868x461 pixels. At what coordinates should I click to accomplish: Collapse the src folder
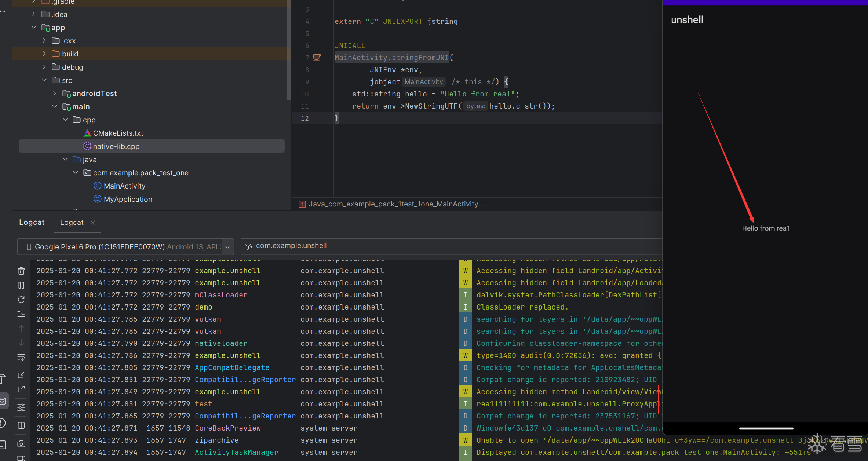(44, 80)
